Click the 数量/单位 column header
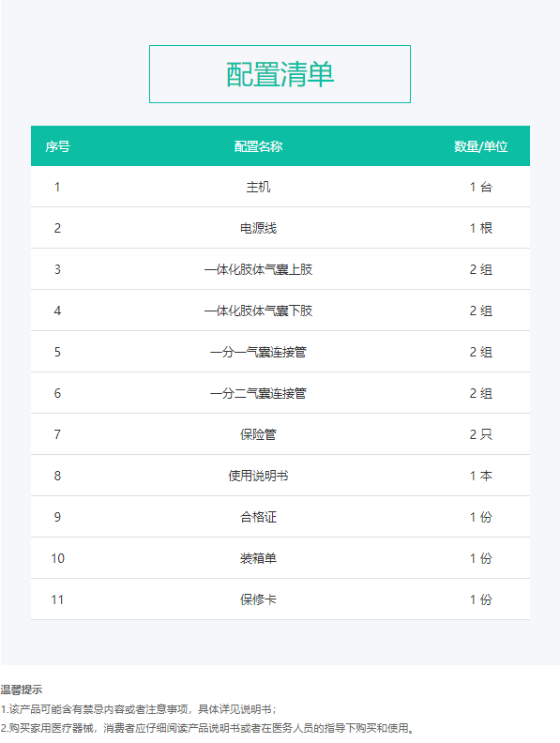This screenshot has height=743, width=560. [481, 146]
